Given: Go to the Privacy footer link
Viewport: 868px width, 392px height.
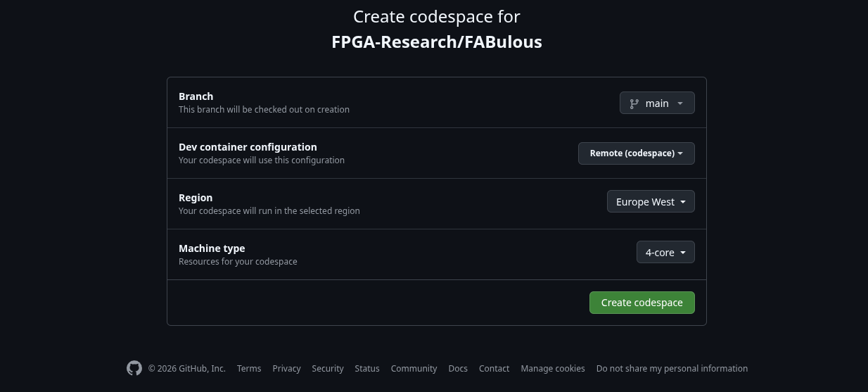Looking at the screenshot, I should tap(286, 369).
